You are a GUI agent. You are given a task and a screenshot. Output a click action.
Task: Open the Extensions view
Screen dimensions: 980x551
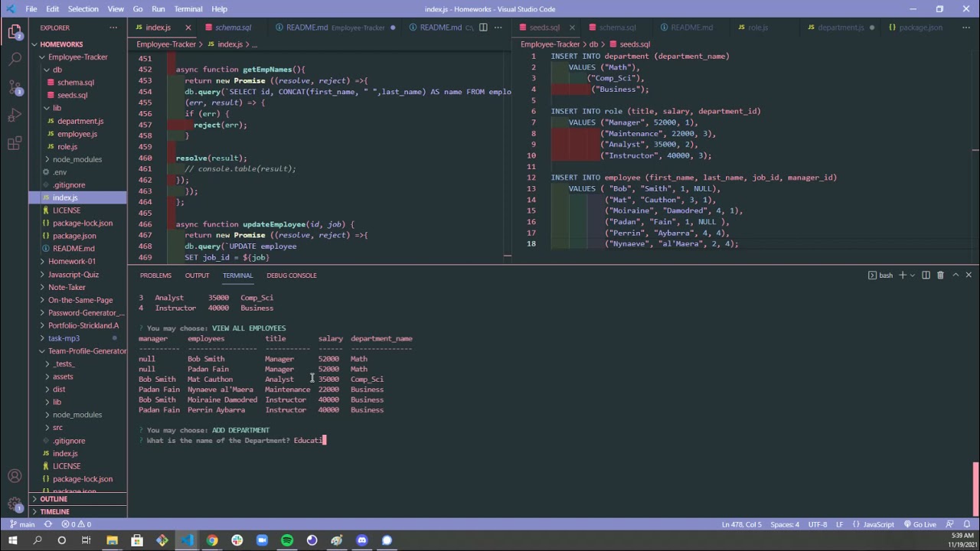click(15, 143)
